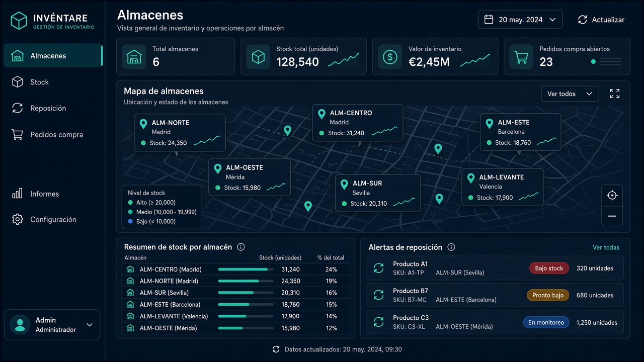Open the Ver todos map filter dropdown
Viewport: 644px width, 362px height.
tap(570, 94)
